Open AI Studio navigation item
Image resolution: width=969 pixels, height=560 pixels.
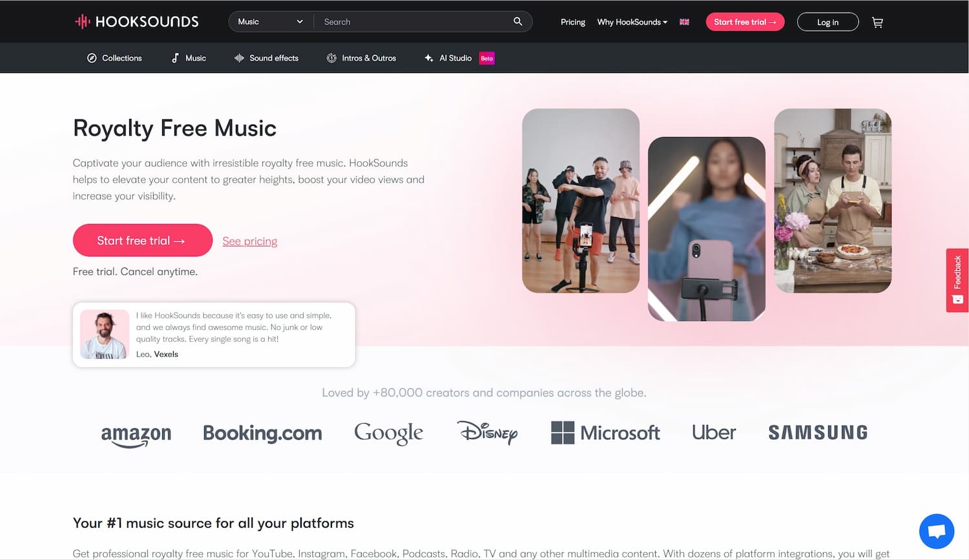448,58
